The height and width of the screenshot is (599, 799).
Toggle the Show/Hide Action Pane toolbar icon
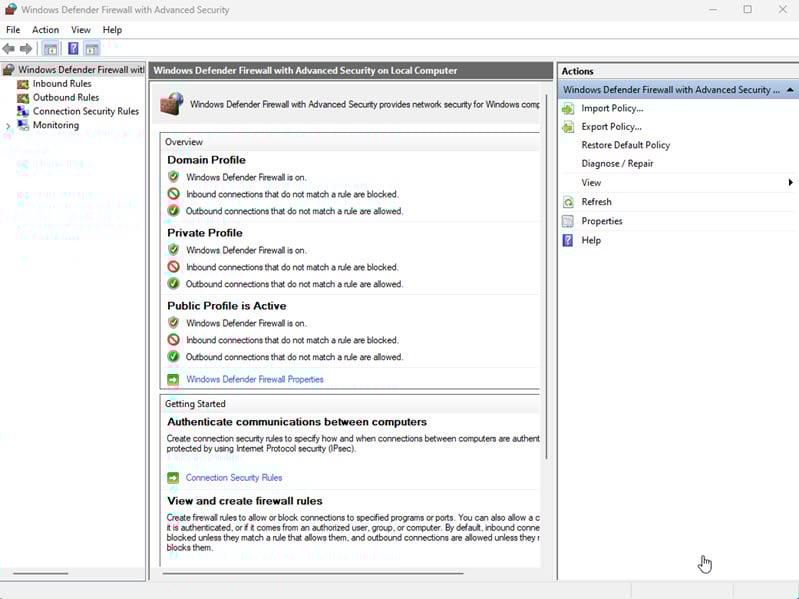coord(92,48)
